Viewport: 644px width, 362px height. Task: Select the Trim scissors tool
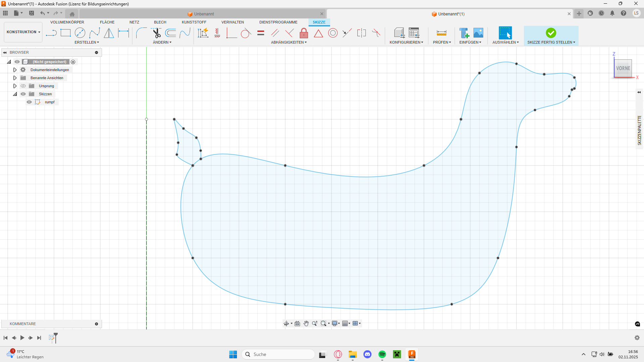156,33
